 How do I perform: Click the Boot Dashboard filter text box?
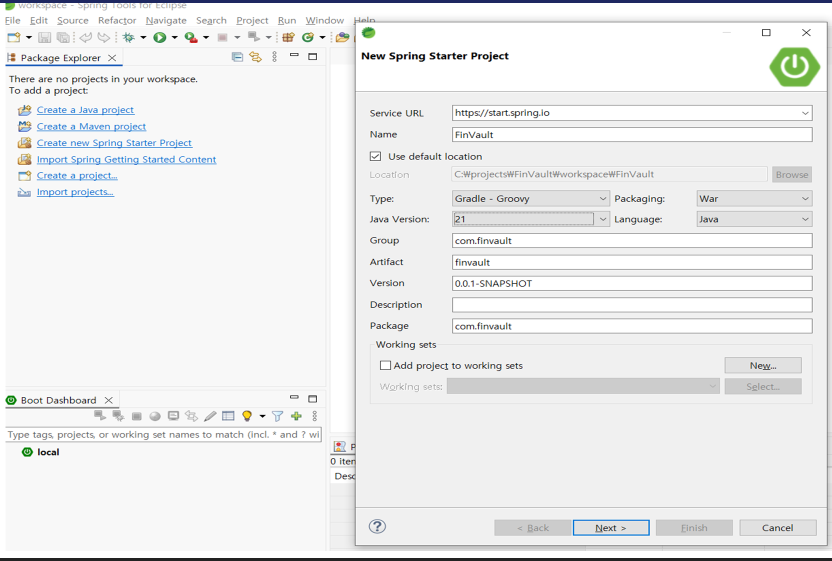pyautogui.click(x=163, y=434)
